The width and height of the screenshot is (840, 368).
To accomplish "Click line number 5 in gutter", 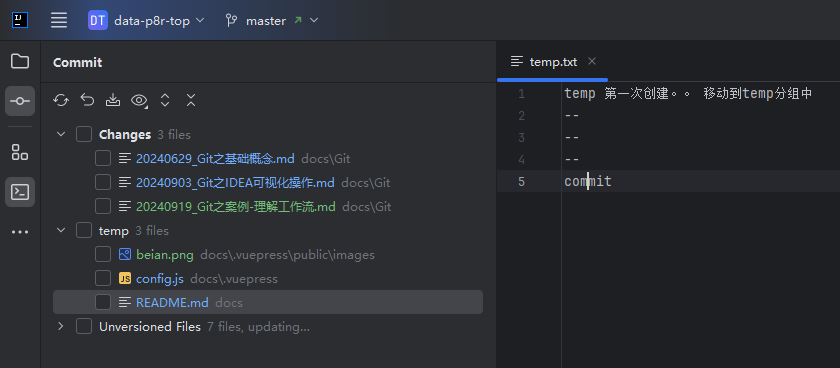I will (521, 182).
